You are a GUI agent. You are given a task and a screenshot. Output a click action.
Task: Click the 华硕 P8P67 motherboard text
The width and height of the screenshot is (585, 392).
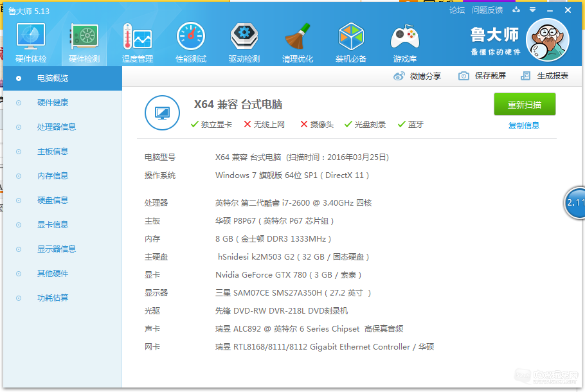point(274,221)
